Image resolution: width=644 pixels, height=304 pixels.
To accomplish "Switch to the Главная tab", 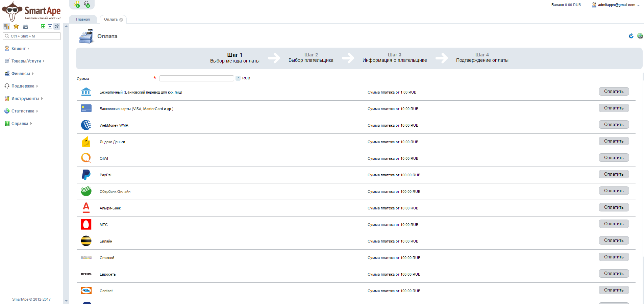I will [83, 19].
